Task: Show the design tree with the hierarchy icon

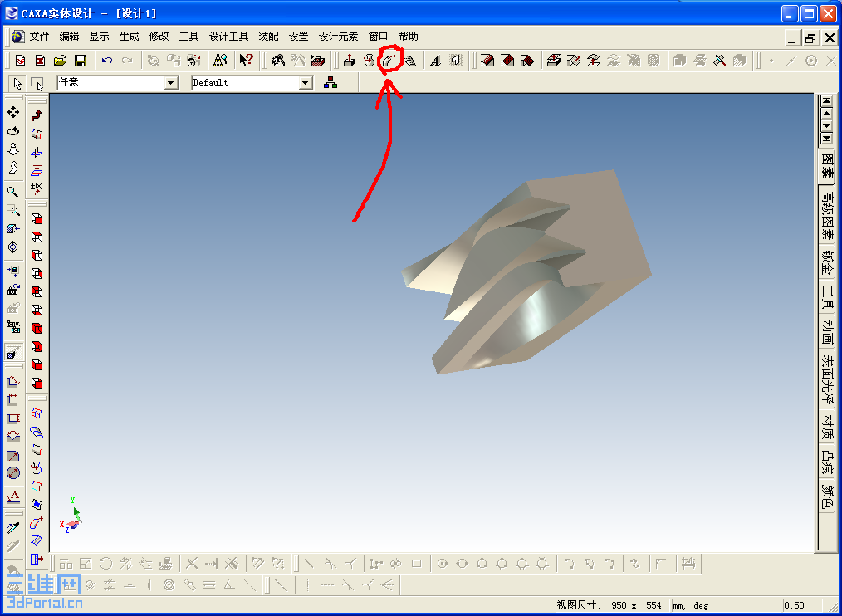Action: pyautogui.click(x=330, y=83)
